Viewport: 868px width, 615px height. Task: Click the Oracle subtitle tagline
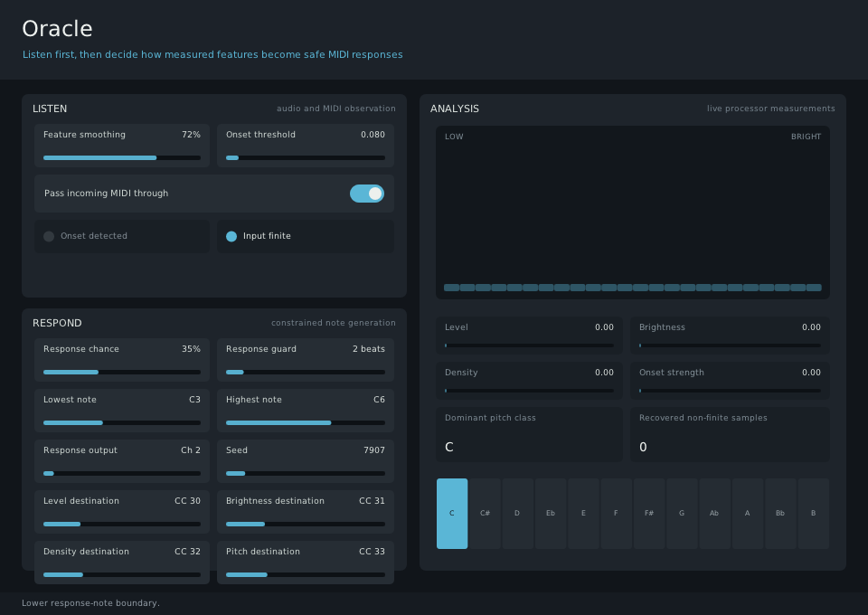(212, 55)
